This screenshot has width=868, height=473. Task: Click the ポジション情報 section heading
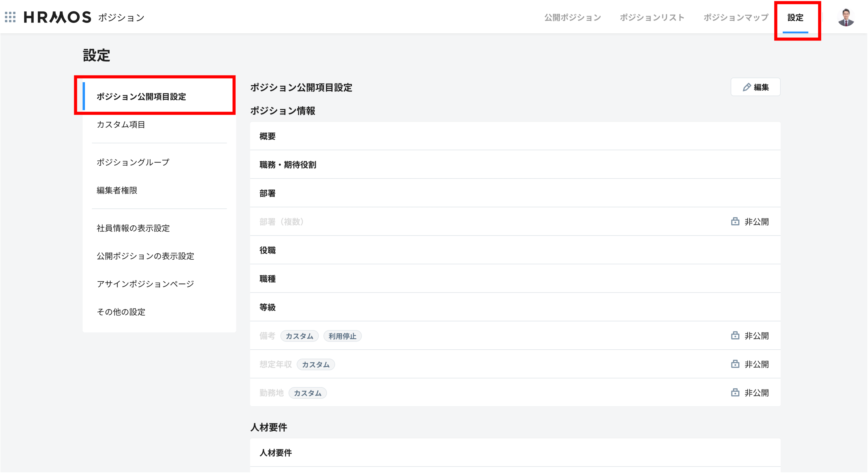[282, 111]
